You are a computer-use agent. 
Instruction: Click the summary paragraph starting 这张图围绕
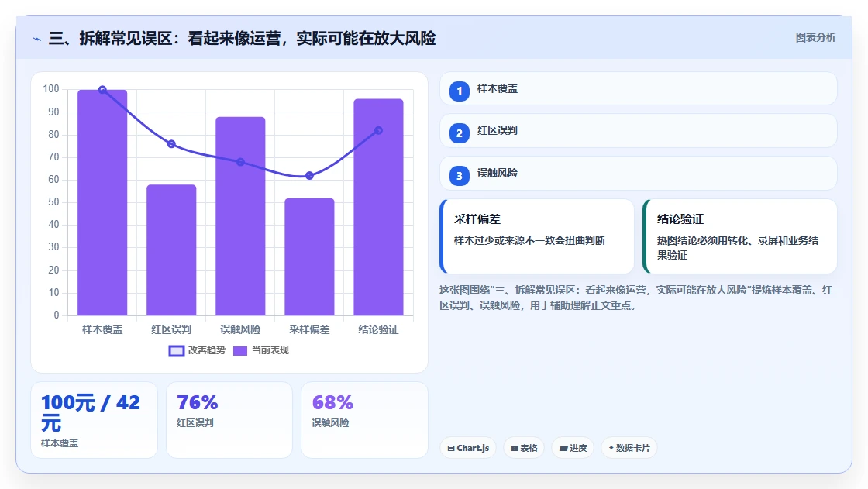point(636,298)
